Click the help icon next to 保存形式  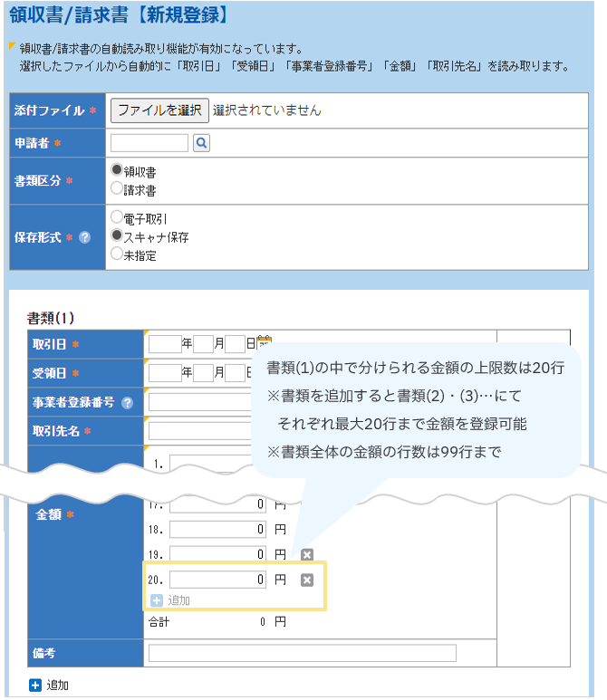point(84,237)
